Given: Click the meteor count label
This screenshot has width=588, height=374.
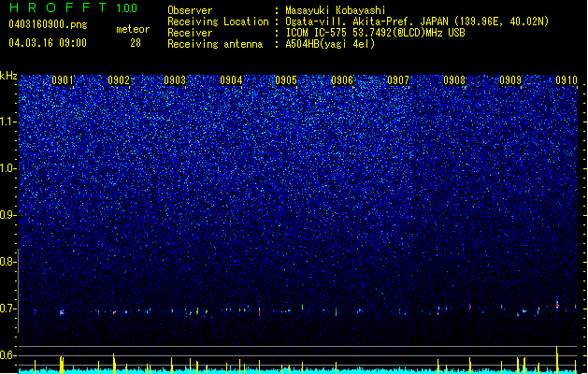Looking at the screenshot, I should click(x=133, y=29).
